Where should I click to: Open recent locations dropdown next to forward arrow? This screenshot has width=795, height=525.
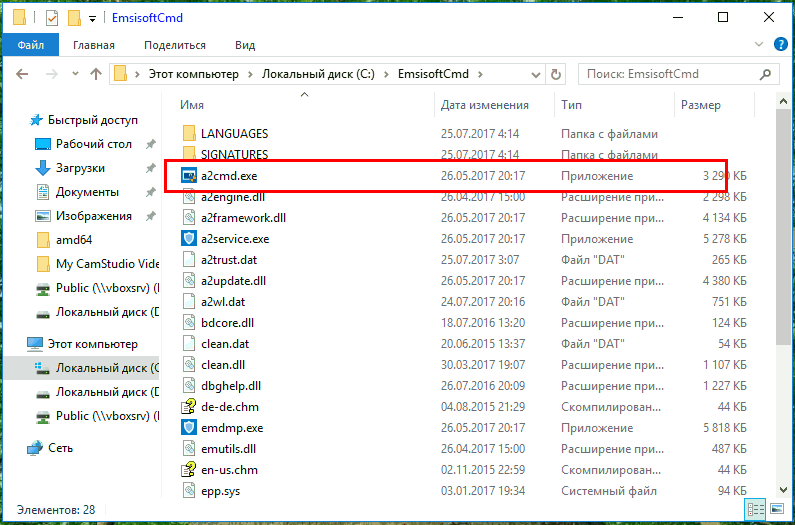pos(76,74)
